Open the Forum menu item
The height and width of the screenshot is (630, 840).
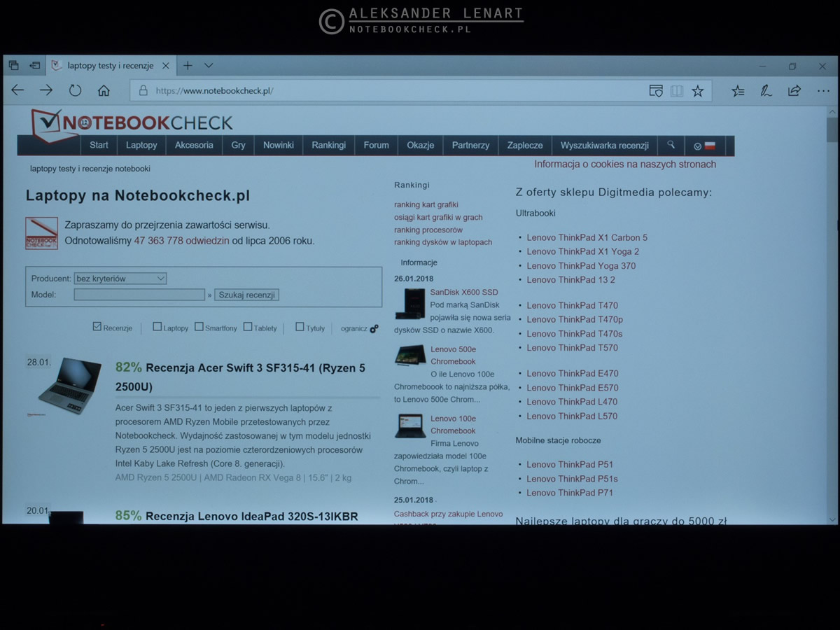click(376, 146)
